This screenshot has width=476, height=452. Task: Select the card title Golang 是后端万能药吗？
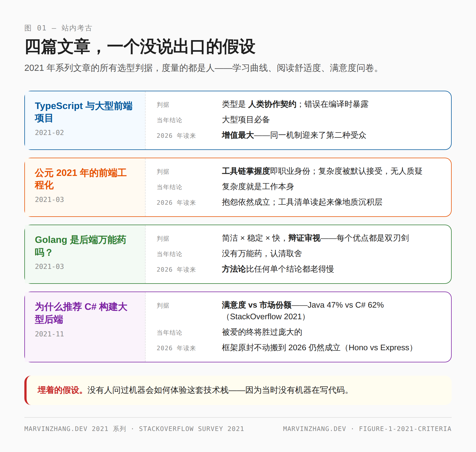click(81, 246)
